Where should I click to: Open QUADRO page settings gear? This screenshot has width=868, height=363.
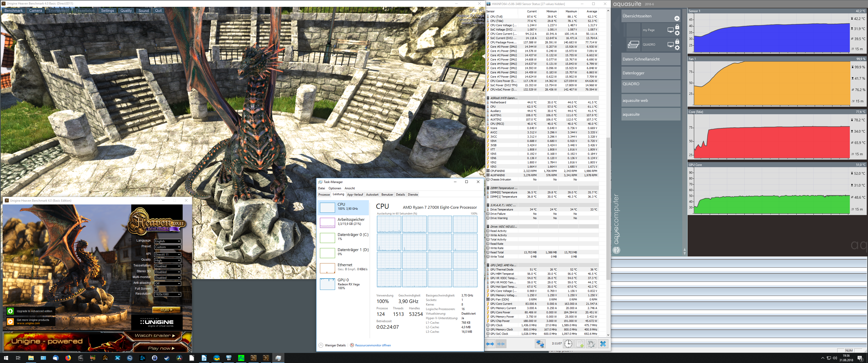pos(677,48)
